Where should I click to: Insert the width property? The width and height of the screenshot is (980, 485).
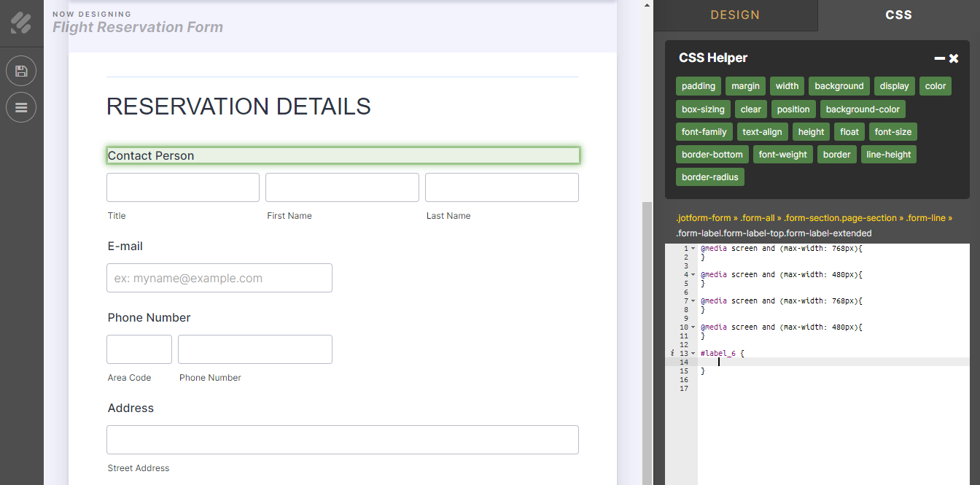click(x=787, y=86)
